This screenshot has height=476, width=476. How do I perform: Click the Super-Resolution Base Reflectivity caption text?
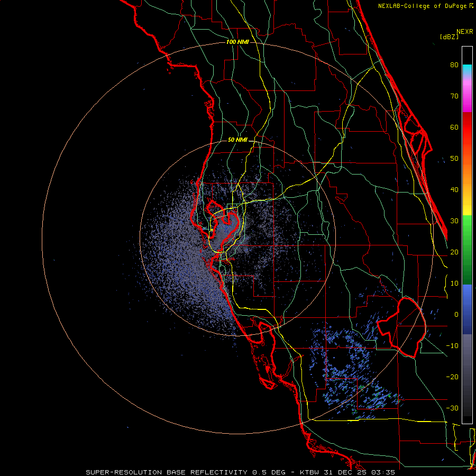pos(186,472)
